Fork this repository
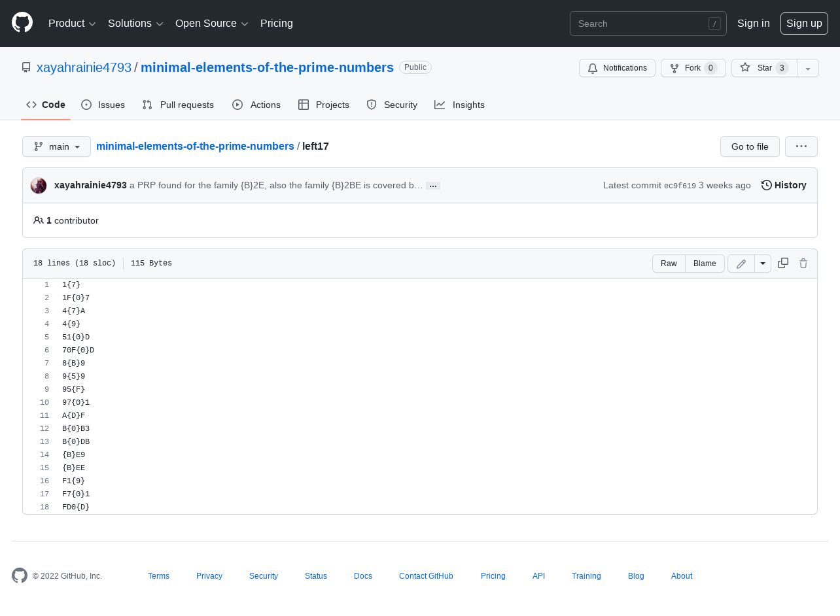This screenshot has height=616, width=840. coord(693,68)
